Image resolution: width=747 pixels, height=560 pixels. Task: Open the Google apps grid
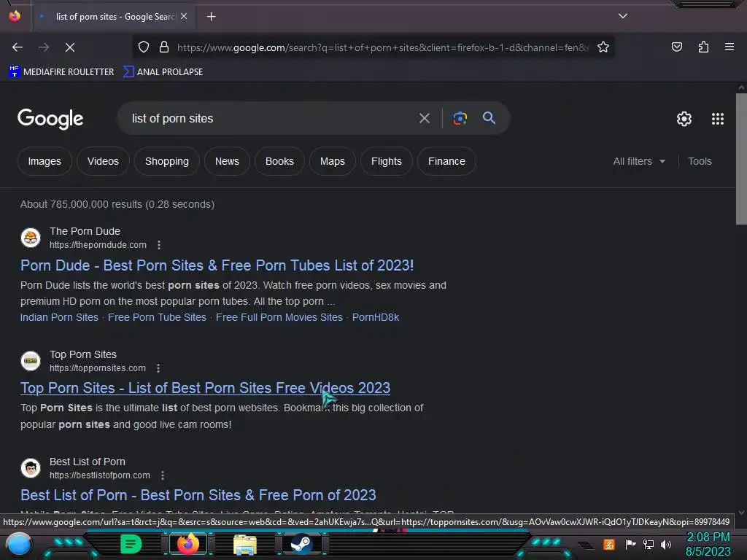pos(718,119)
